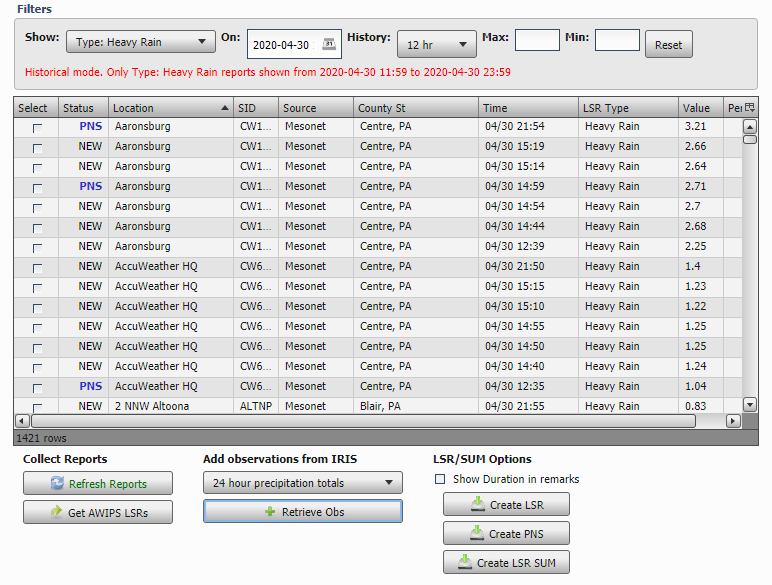Click the horizontal scrollbar right arrow
The image size is (772, 585).
pyautogui.click(x=733, y=421)
